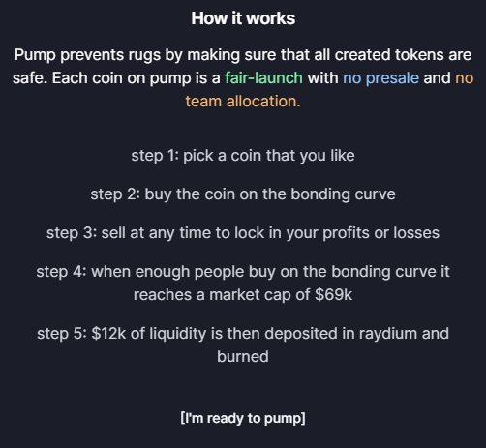Click the "$69k" market cap text
Screen dimensions: 486x448
tap(333, 294)
